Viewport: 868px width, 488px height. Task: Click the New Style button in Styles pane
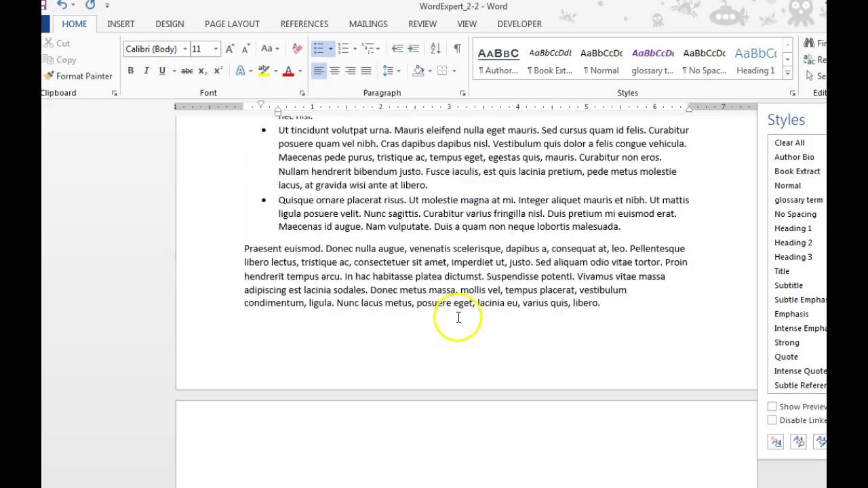[776, 442]
